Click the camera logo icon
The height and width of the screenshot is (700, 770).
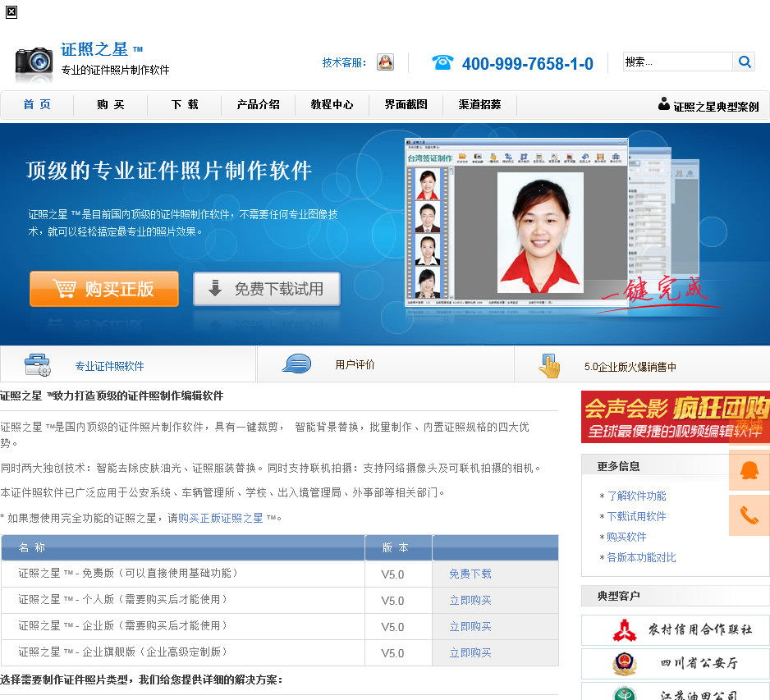[x=34, y=63]
